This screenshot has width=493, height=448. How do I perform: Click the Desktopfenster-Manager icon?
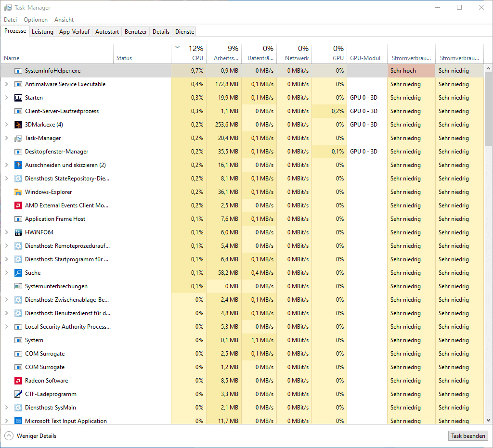[x=18, y=152]
